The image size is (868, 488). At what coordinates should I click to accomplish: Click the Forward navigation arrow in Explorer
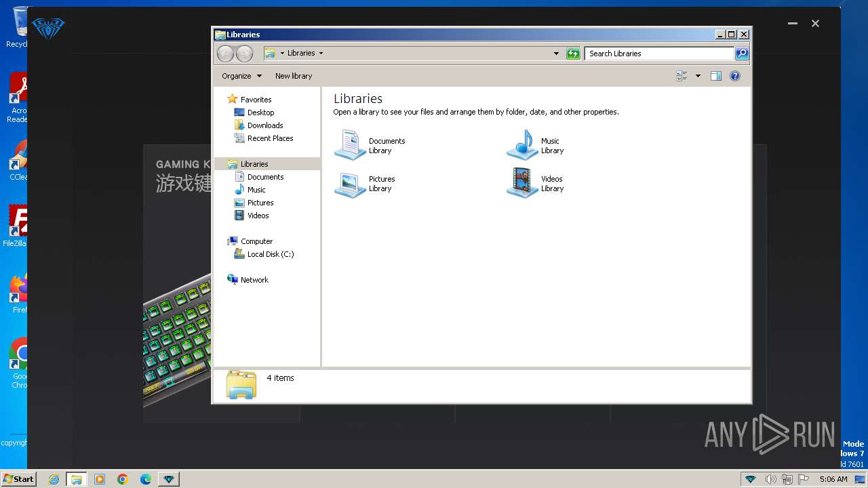(x=244, y=54)
